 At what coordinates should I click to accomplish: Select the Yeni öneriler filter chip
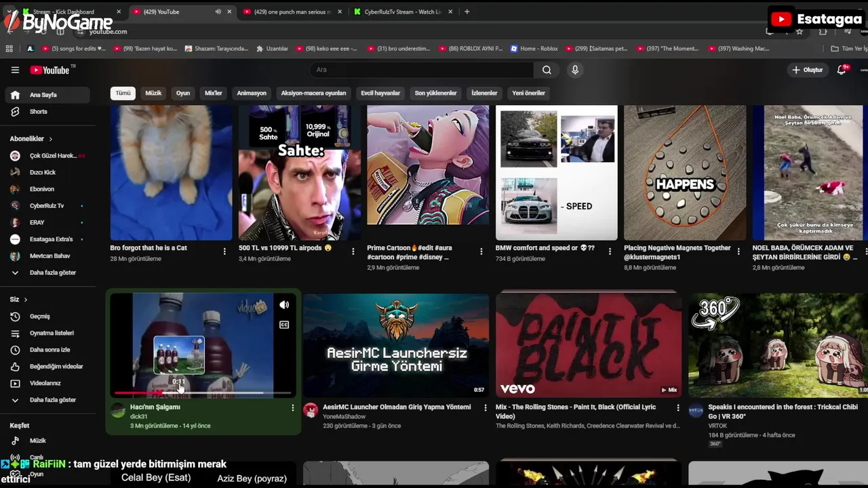[528, 93]
